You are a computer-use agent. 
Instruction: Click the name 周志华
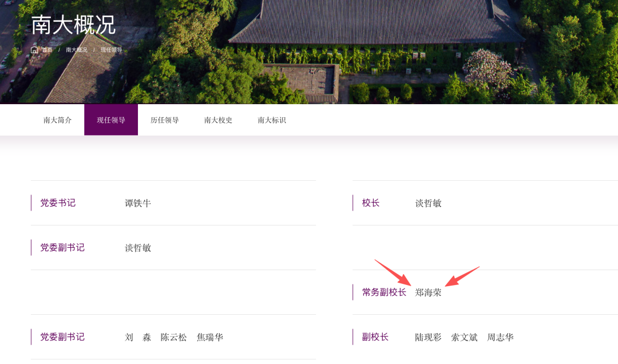coord(500,337)
